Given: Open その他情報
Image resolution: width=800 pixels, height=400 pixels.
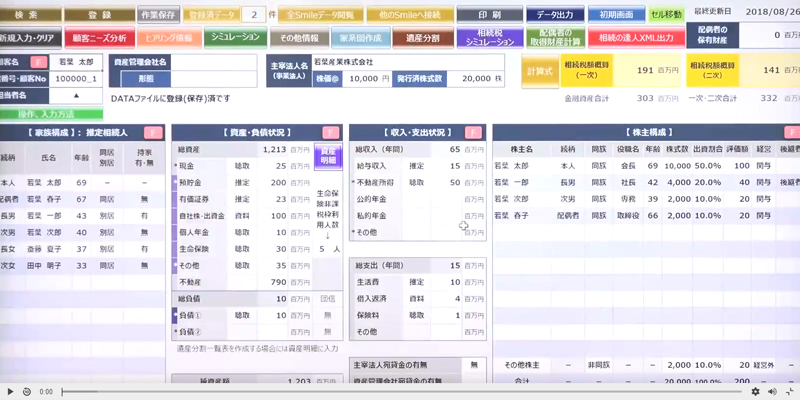Looking at the screenshot, I should tap(299, 38).
